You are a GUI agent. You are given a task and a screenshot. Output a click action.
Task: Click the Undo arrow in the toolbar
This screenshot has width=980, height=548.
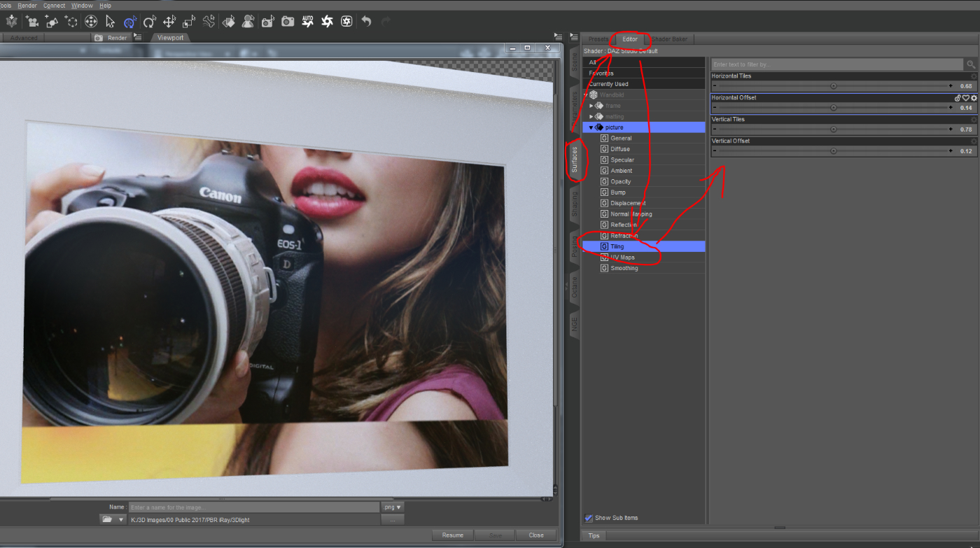[x=366, y=22]
